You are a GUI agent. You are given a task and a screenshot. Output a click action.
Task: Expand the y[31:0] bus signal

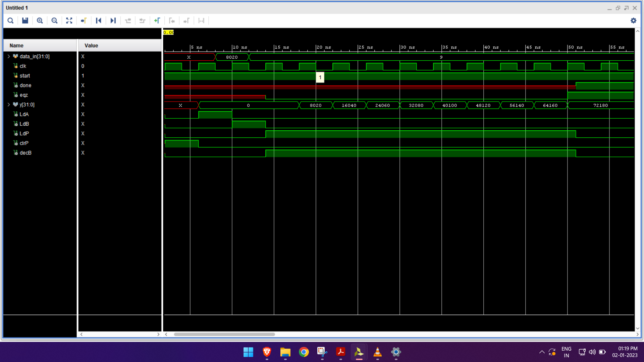pos(9,105)
